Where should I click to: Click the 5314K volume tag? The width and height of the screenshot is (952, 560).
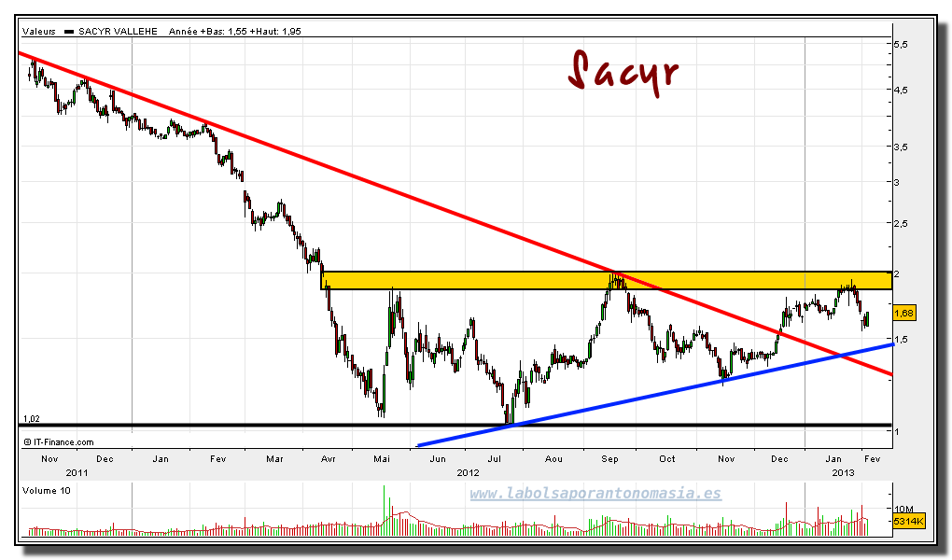907,521
